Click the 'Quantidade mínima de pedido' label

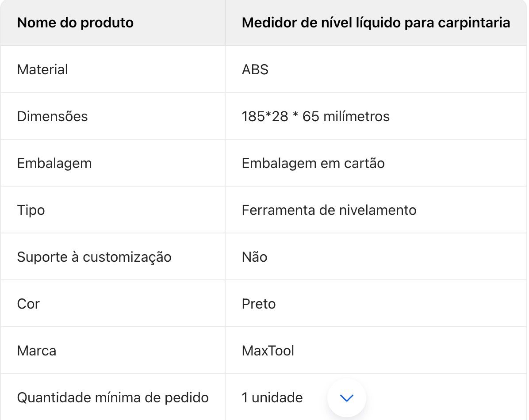tap(113, 398)
